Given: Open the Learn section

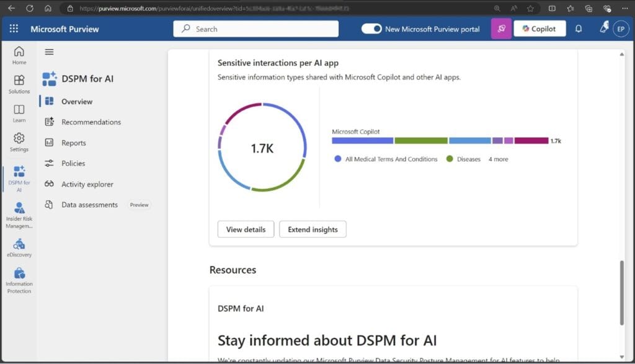Looking at the screenshot, I should [x=19, y=112].
